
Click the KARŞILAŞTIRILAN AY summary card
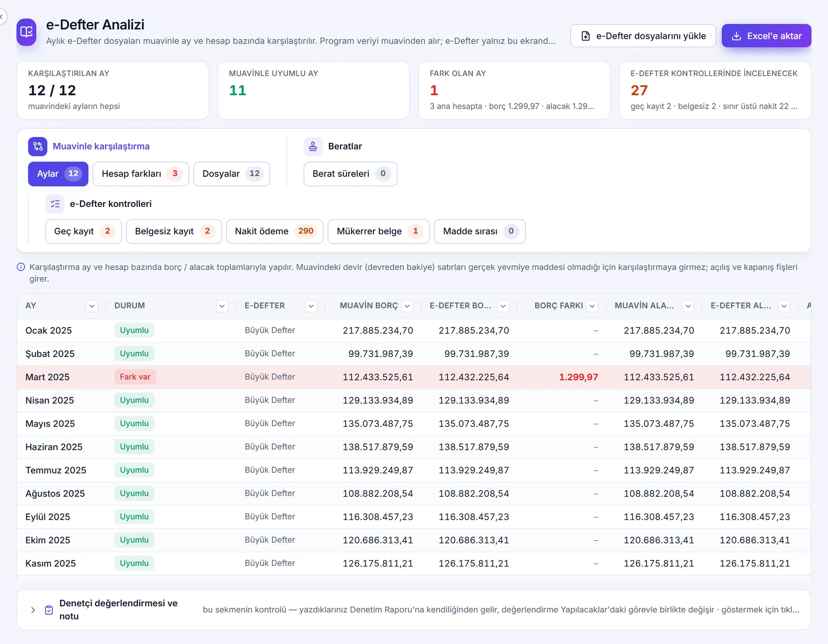click(x=113, y=91)
